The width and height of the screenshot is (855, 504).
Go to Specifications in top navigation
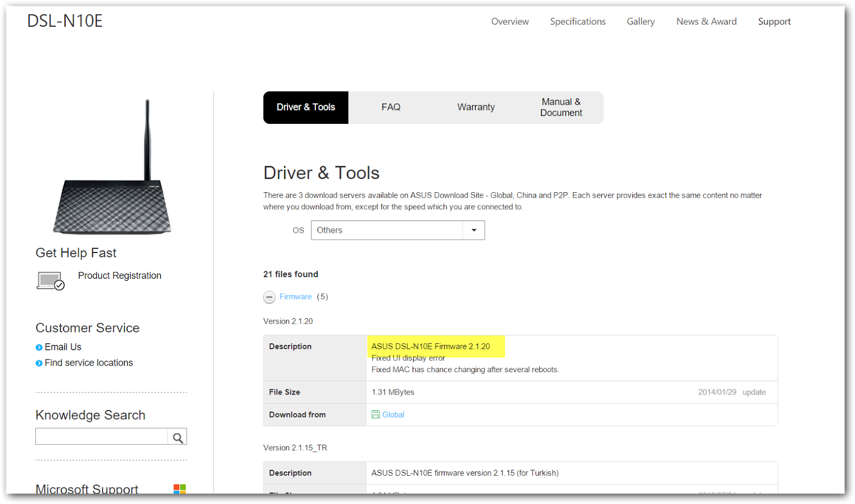coord(578,21)
